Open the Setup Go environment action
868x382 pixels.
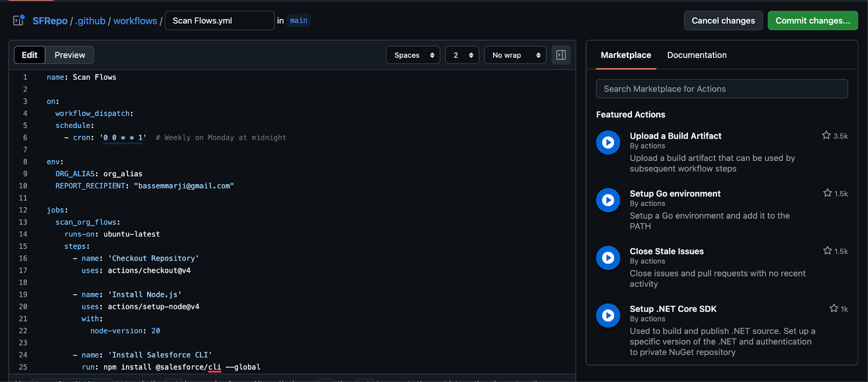pyautogui.click(x=675, y=194)
